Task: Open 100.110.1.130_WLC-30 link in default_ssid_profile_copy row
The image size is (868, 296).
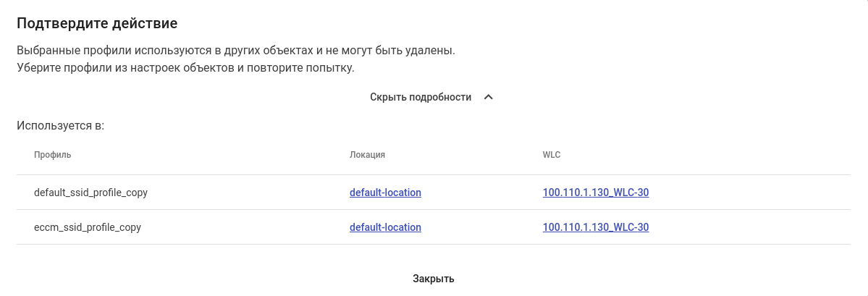Action: tap(595, 193)
